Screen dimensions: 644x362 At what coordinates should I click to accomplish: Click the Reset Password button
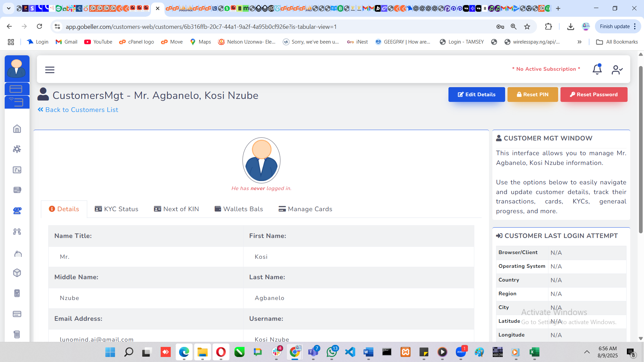click(594, 95)
